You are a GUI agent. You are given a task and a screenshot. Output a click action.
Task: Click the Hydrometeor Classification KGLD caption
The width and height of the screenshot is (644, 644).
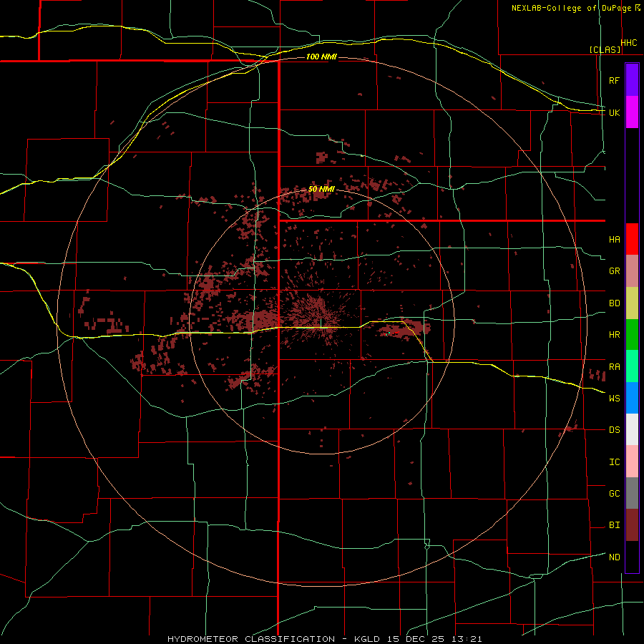point(324,639)
